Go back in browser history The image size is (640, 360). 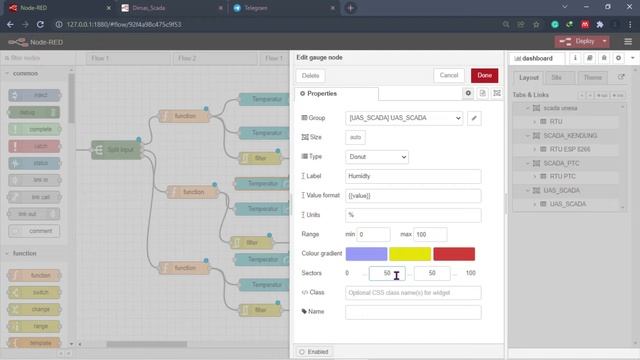point(10,24)
